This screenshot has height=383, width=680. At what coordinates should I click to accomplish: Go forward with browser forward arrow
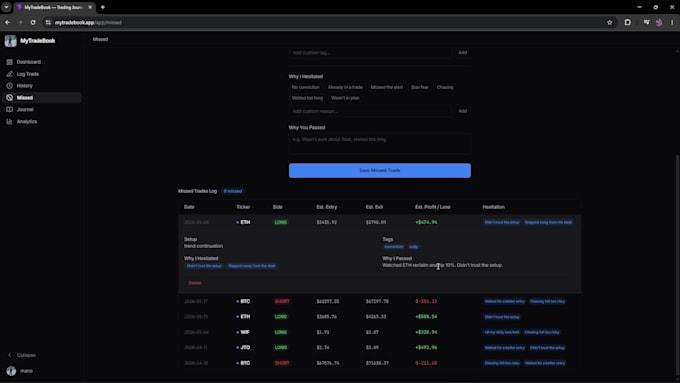(20, 22)
